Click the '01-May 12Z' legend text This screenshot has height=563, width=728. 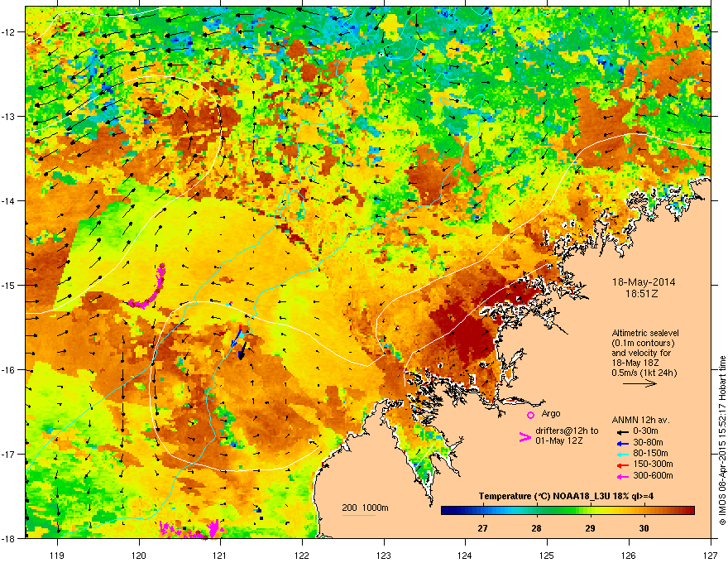(558, 440)
